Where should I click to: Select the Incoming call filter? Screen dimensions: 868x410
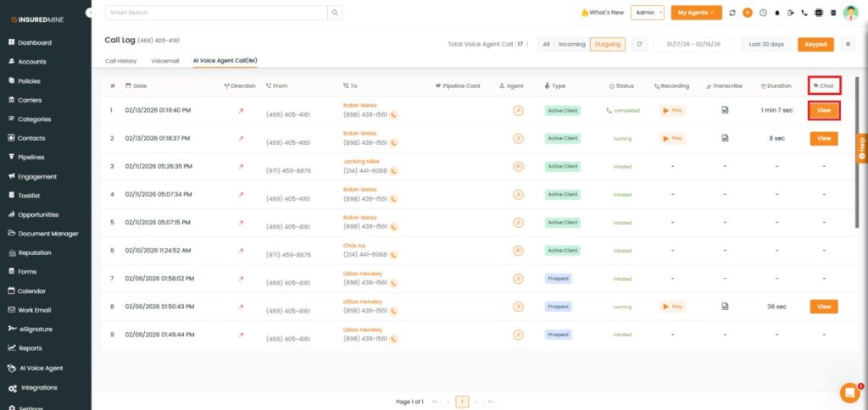[571, 44]
